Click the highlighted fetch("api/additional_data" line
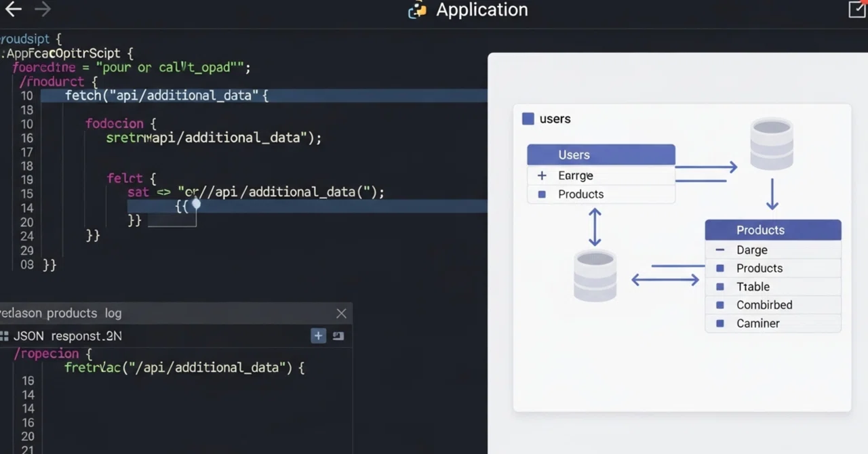The image size is (868, 454). [x=264, y=96]
